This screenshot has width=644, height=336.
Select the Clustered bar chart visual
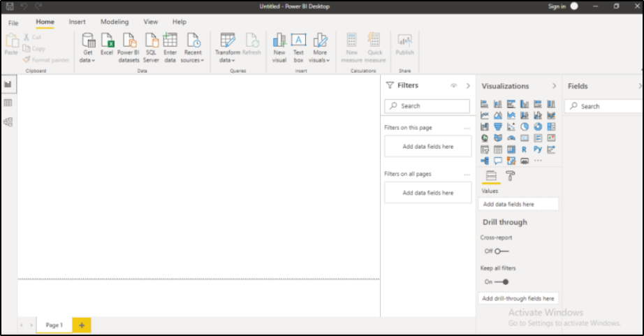pyautogui.click(x=511, y=104)
